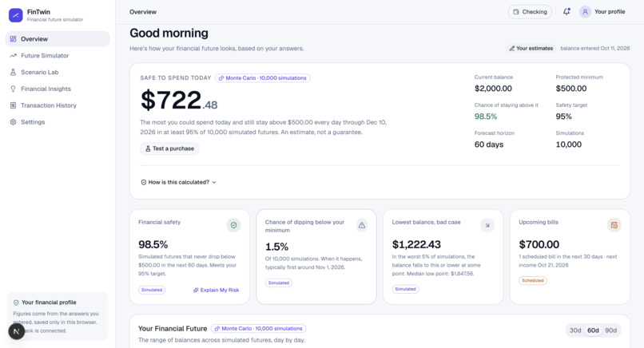Click the $1,222.43 lowest balance value
The width and height of the screenshot is (644, 348).
pyautogui.click(x=416, y=244)
